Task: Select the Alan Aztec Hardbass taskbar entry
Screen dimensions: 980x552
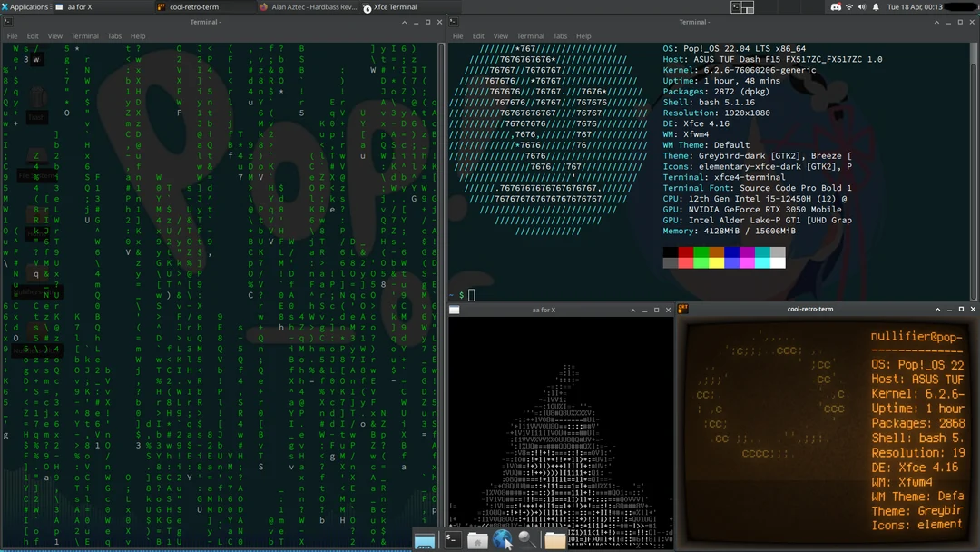Action: click(309, 6)
